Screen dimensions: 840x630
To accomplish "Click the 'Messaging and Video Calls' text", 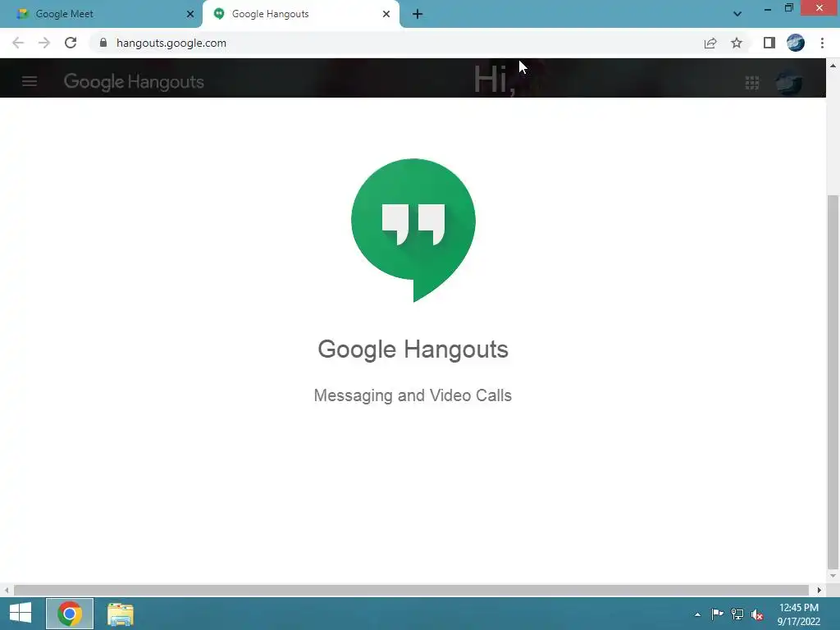I will click(x=413, y=395).
